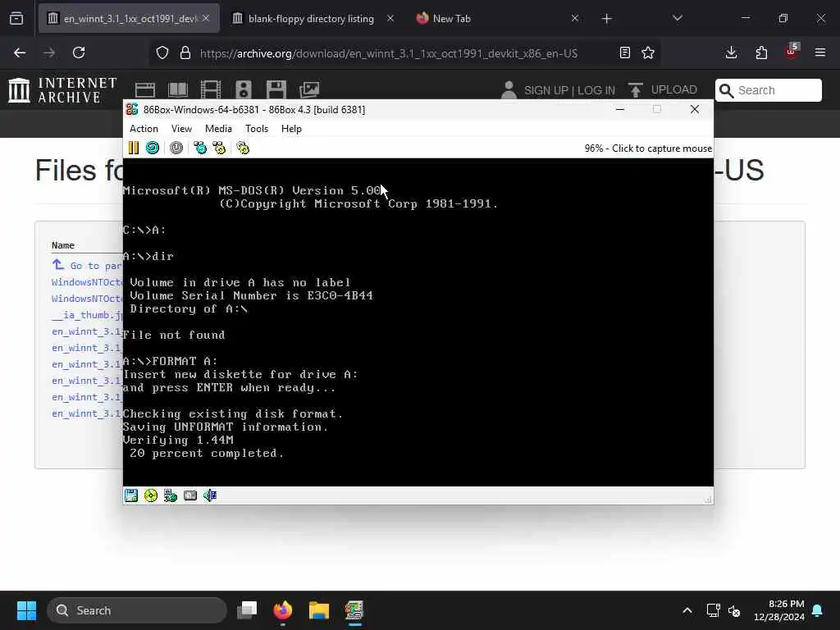The height and width of the screenshot is (630, 840).
Task: Switch to blank-floppy directory listing tab
Action: 311,19
